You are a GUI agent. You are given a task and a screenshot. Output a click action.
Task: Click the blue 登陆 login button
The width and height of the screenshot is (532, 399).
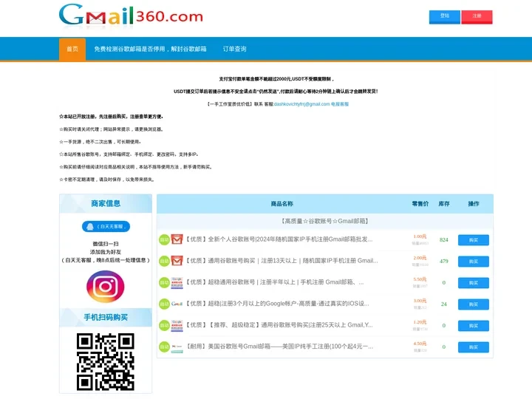[x=445, y=16]
